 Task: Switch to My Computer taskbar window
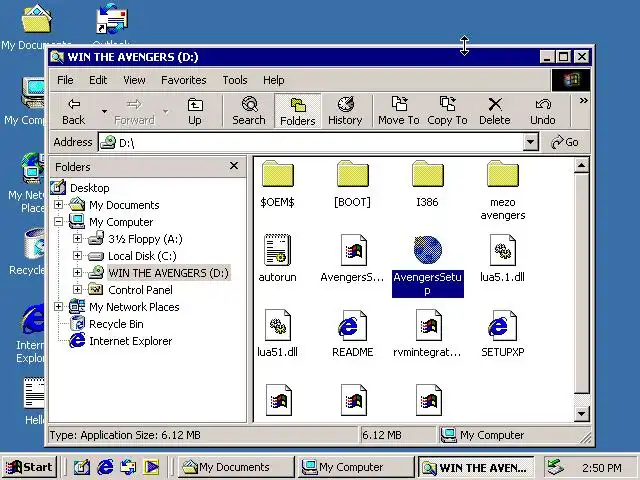[355, 467]
